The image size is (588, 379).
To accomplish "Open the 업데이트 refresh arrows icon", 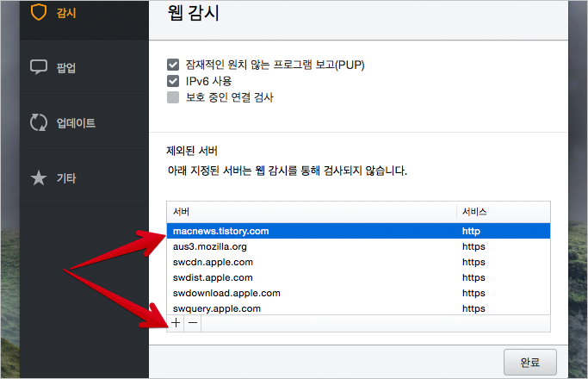I will pos(38,122).
